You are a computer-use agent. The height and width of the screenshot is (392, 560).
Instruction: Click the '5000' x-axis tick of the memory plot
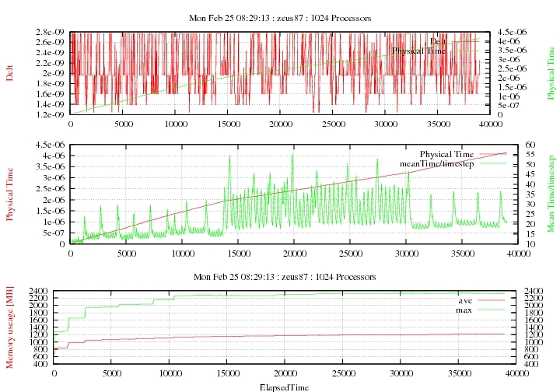[112, 373]
